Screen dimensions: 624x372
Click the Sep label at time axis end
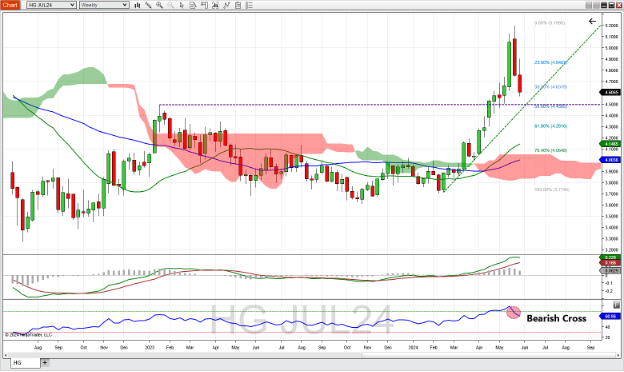click(x=591, y=347)
